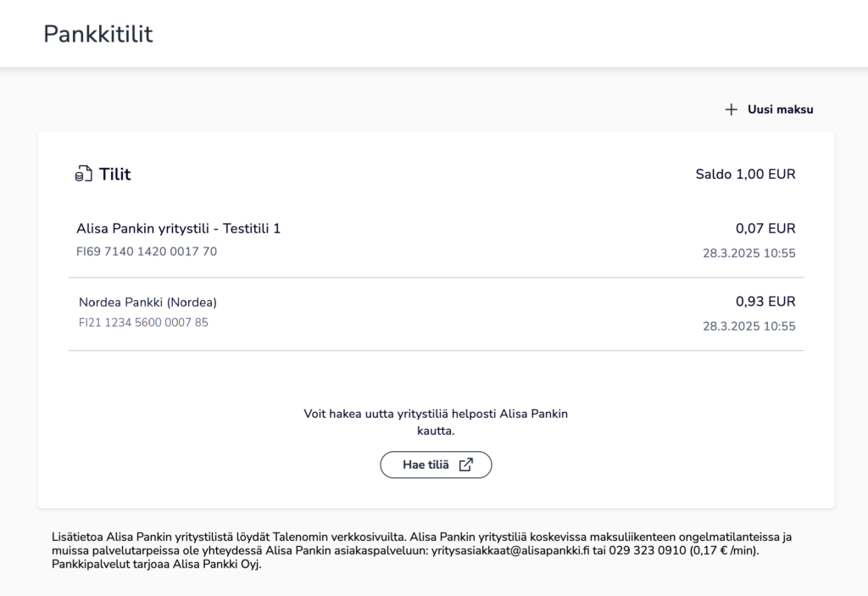Click the 0,93 EUR balance amount

pyautogui.click(x=765, y=301)
